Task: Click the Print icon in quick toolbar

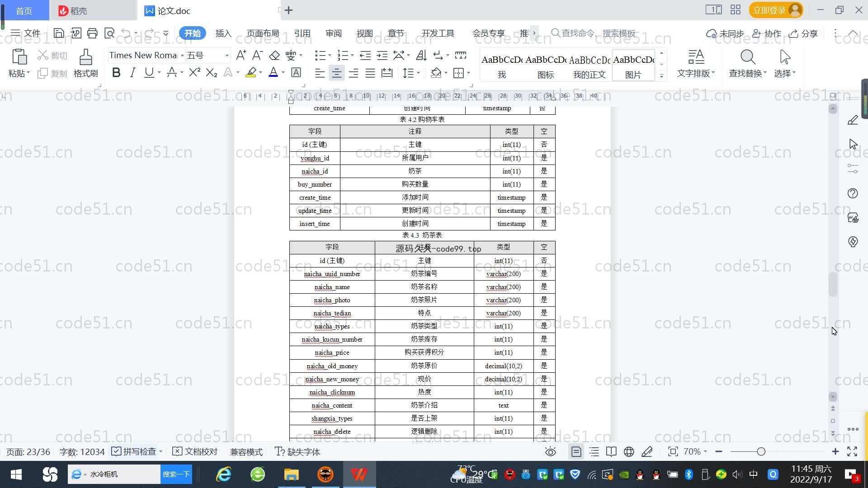Action: pyautogui.click(x=92, y=33)
